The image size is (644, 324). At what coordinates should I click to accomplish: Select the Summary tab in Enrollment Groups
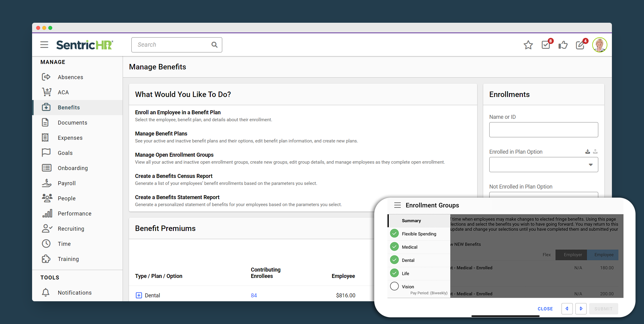tap(419, 221)
